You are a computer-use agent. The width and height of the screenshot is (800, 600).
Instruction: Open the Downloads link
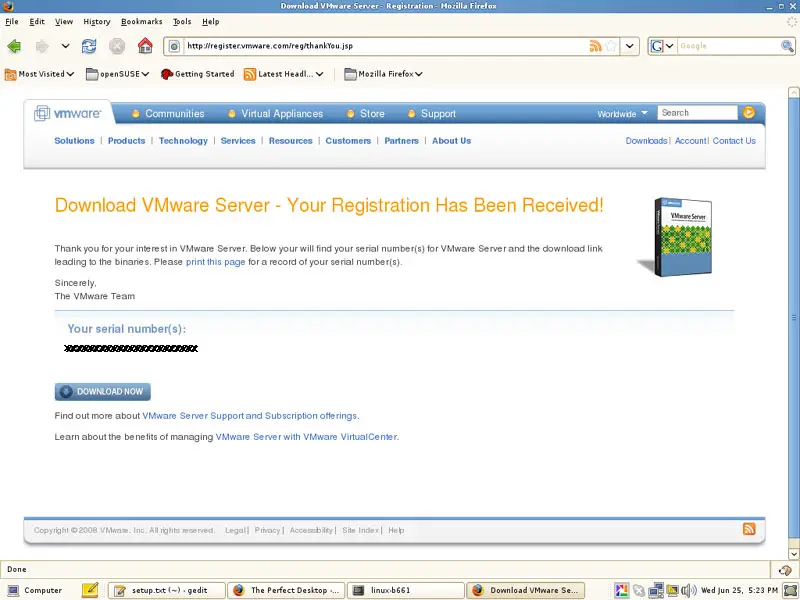click(x=646, y=141)
